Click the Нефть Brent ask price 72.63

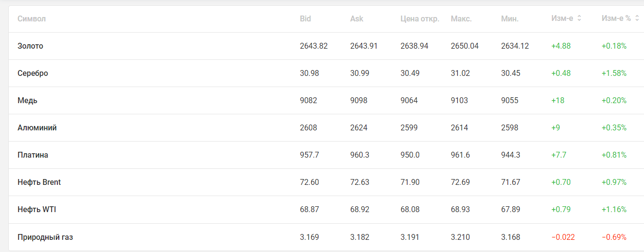(x=359, y=182)
